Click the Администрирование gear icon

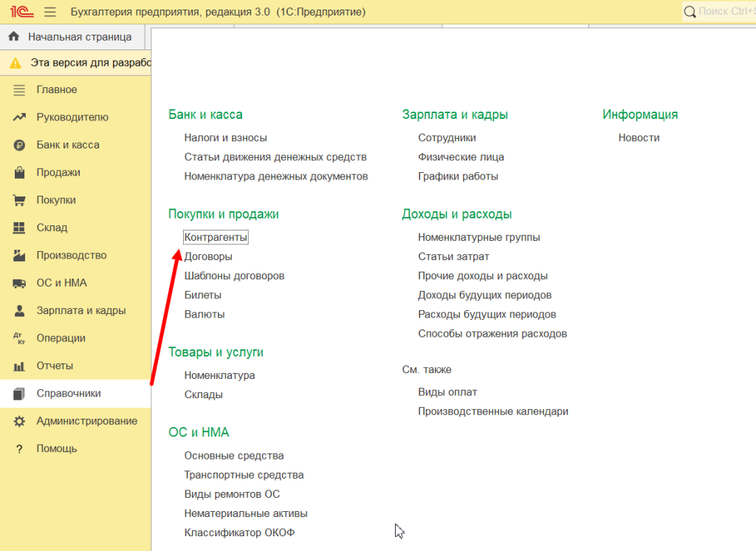[x=20, y=421]
